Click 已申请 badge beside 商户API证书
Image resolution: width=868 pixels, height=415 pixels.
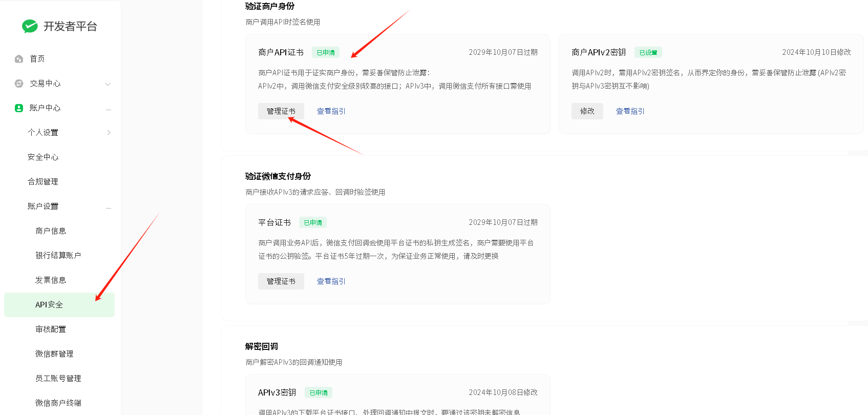326,52
